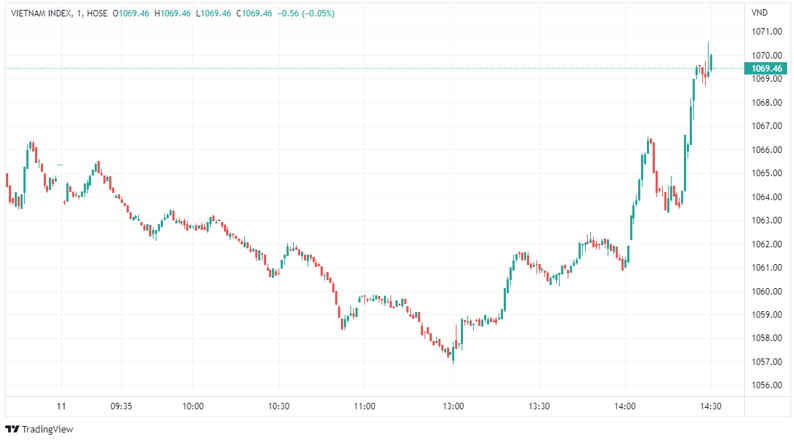Screen dimensions: 794x440
Task: Click the 13:00 time axis label
Action: 453,407
